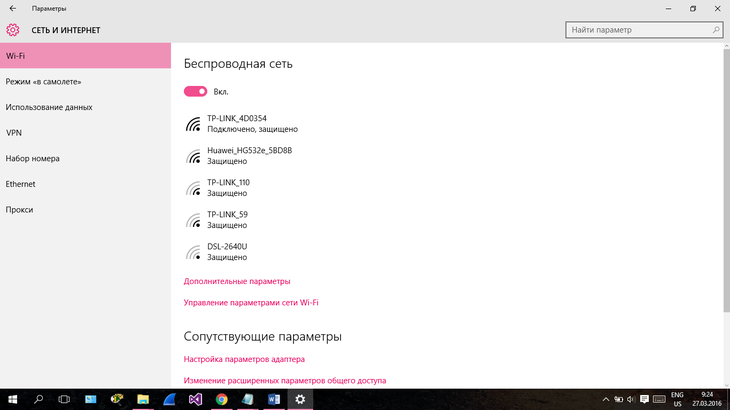The width and height of the screenshot is (730, 410).
Task: Open File Explorer from taskbar
Action: [x=142, y=399]
